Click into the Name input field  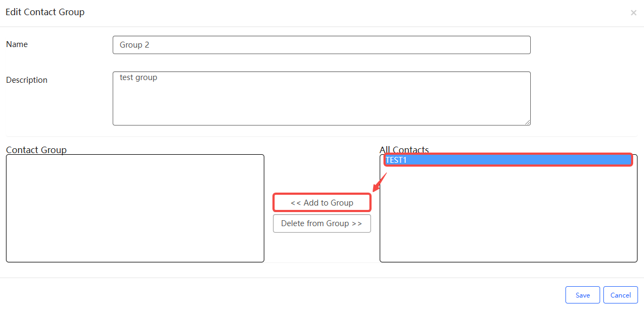click(x=321, y=45)
